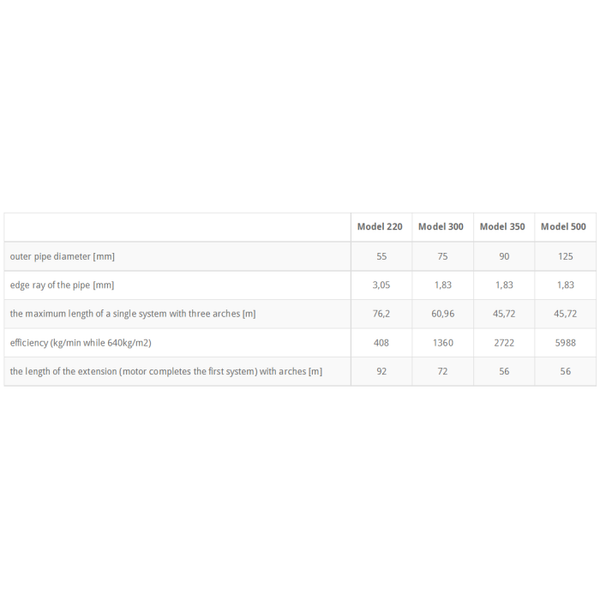Click the outer pipe diameter row label
600x600 pixels.
62,256
